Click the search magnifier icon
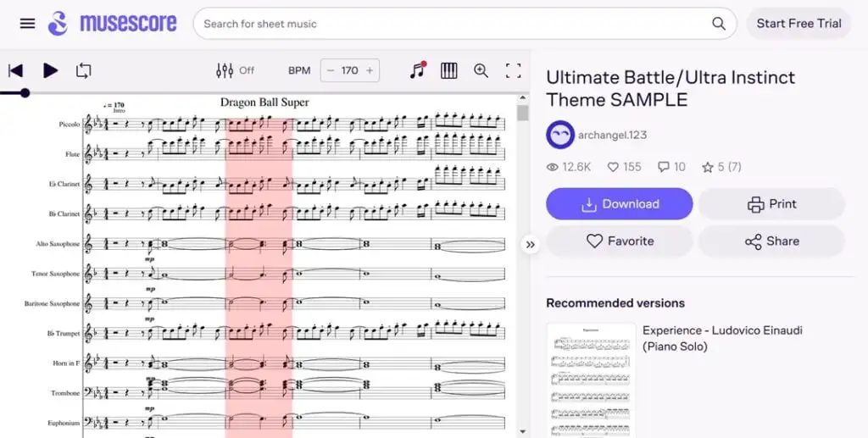 719,23
